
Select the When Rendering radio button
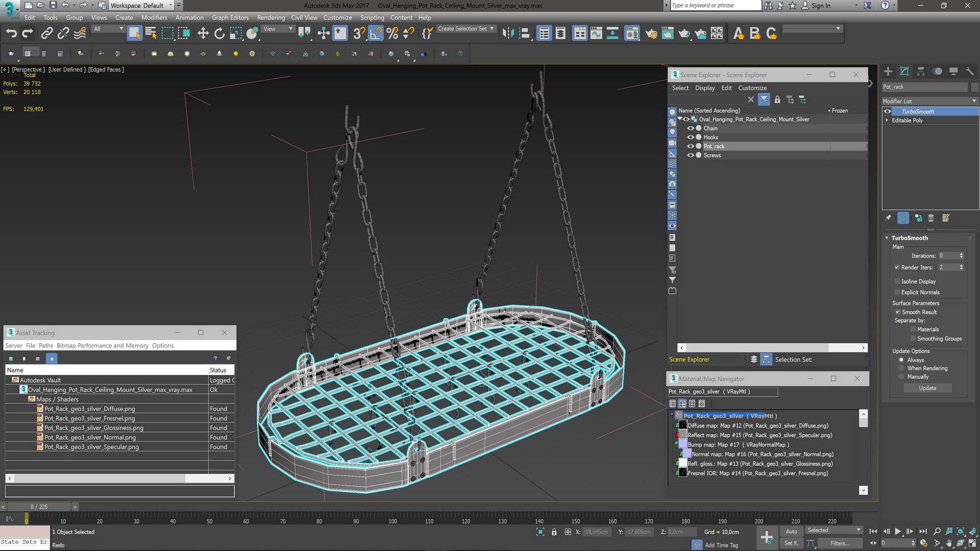tap(901, 368)
